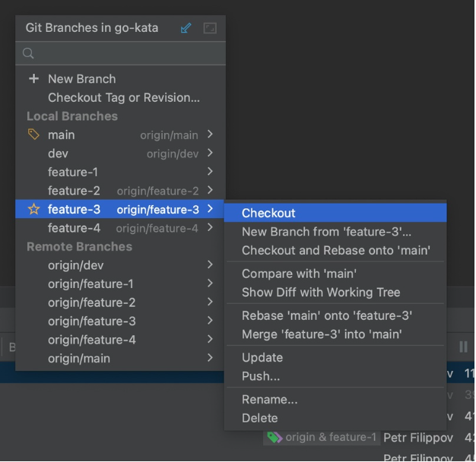Click the origin & feature-1 label tag

coord(321,438)
